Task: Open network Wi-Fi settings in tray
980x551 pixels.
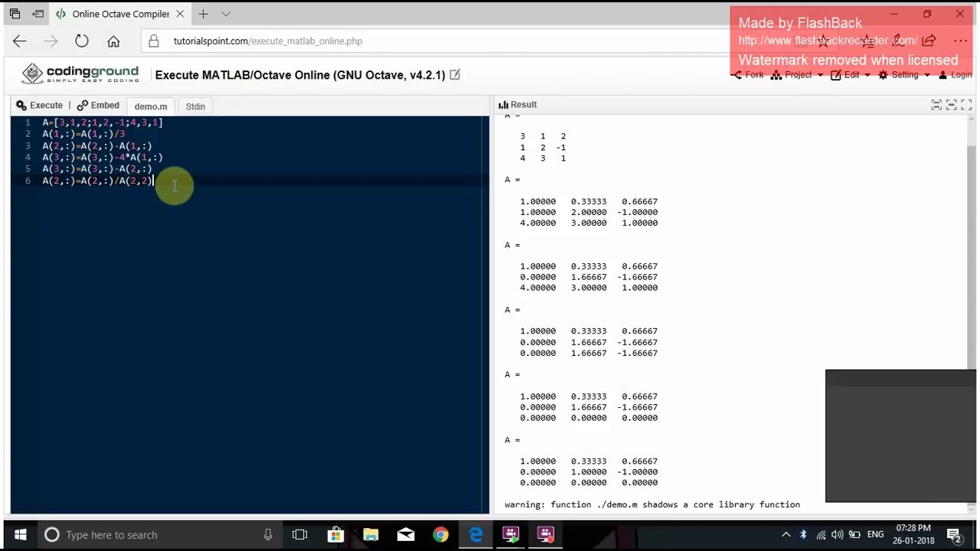Action: [821, 535]
